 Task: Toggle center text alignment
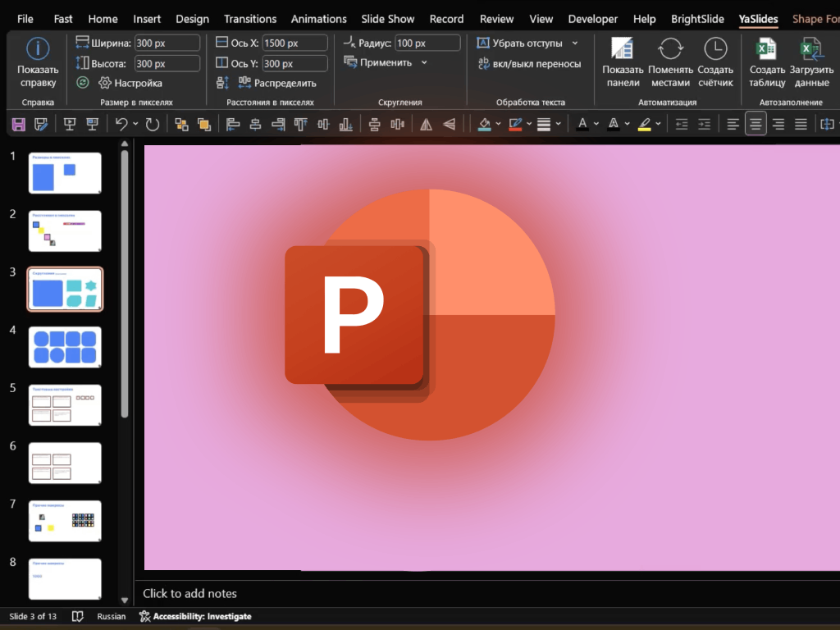coord(756,125)
